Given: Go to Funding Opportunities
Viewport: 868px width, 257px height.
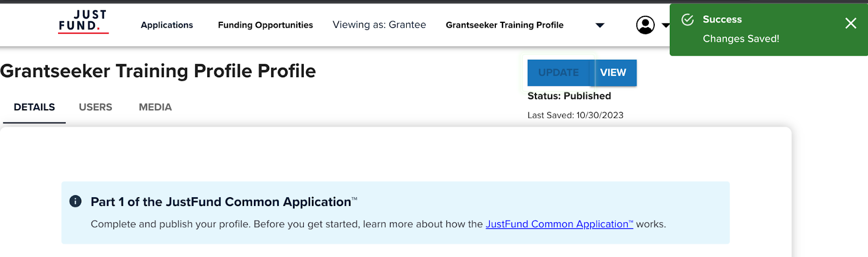Looking at the screenshot, I should tap(265, 25).
